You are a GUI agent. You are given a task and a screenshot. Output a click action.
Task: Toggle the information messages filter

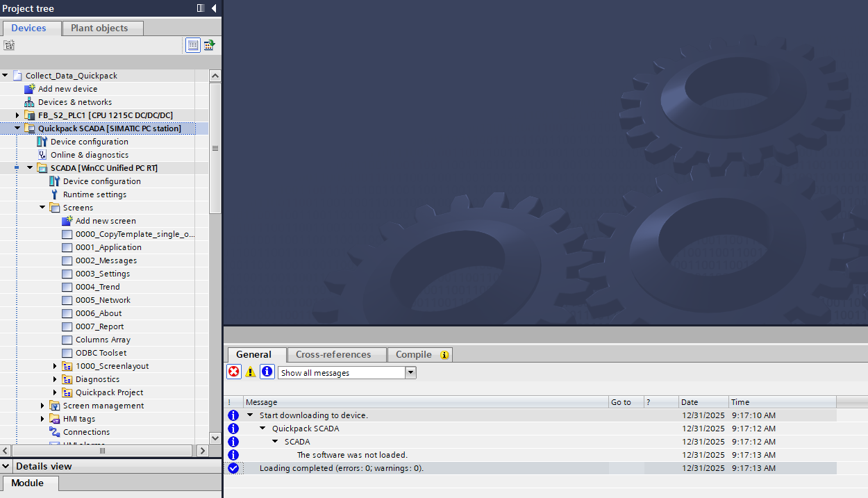click(267, 372)
